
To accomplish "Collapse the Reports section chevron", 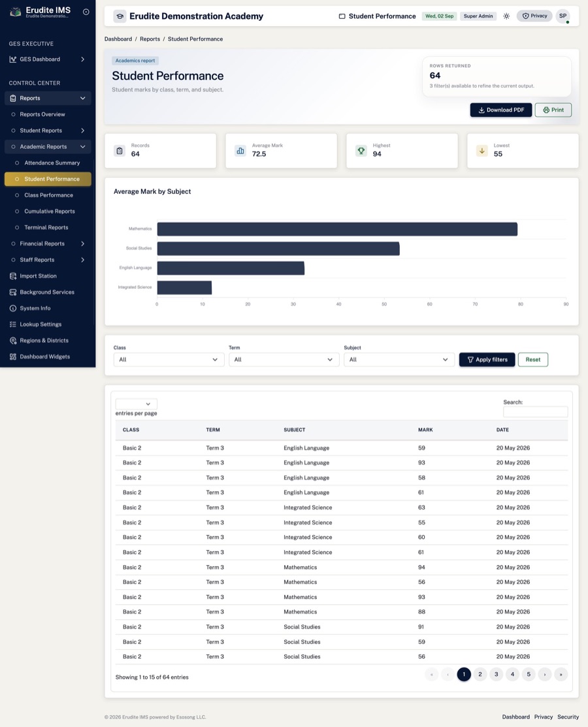I will click(82, 98).
